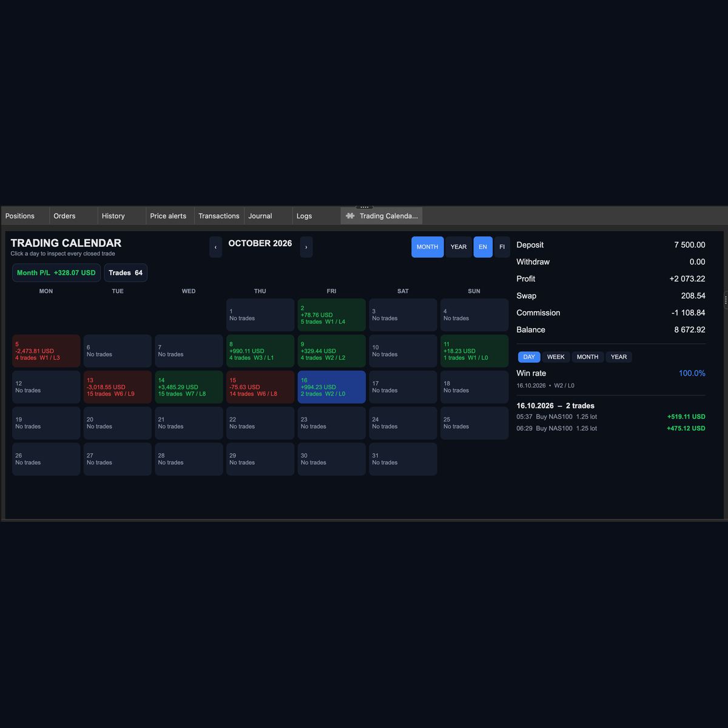Click day 1 cell with no trades
This screenshot has height=728, width=728.
click(260, 315)
